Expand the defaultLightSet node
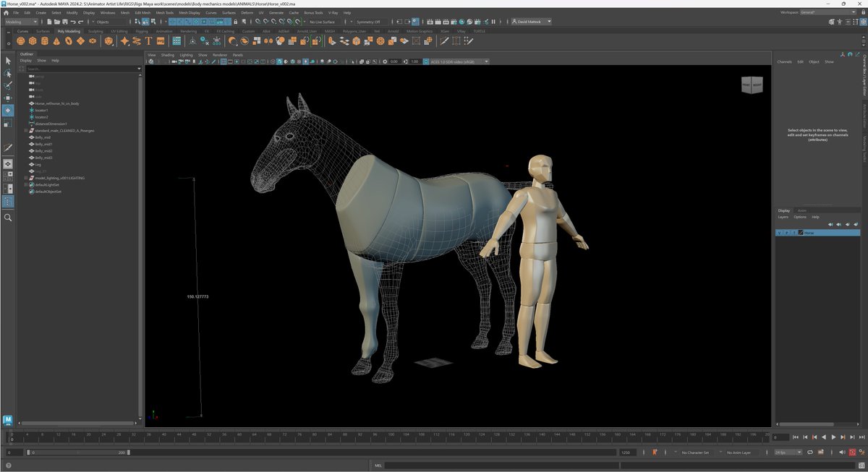 click(x=26, y=185)
